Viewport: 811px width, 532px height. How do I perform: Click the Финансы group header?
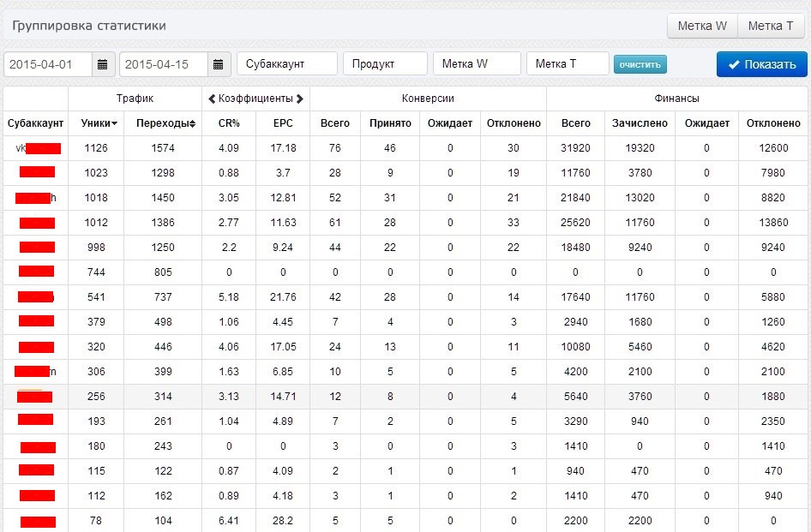pos(676,99)
